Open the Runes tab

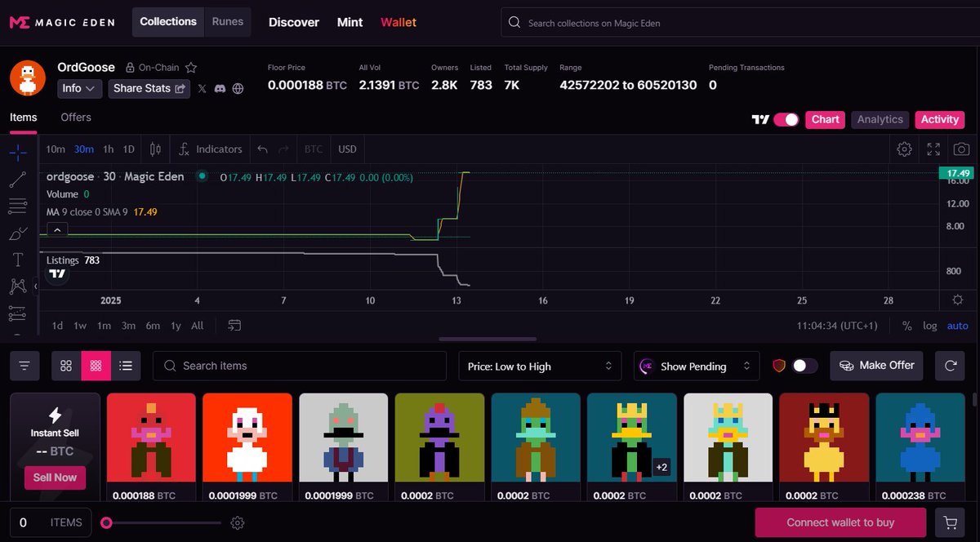pyautogui.click(x=228, y=22)
